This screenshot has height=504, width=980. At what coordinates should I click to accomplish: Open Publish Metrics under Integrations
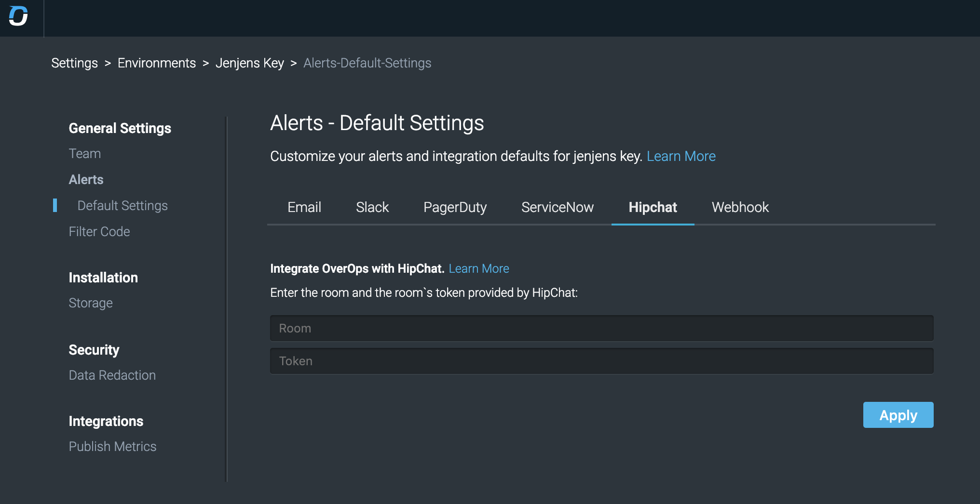point(113,447)
